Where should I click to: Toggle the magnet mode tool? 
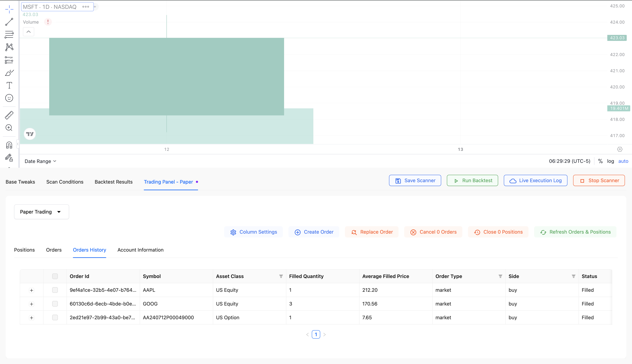(9, 145)
